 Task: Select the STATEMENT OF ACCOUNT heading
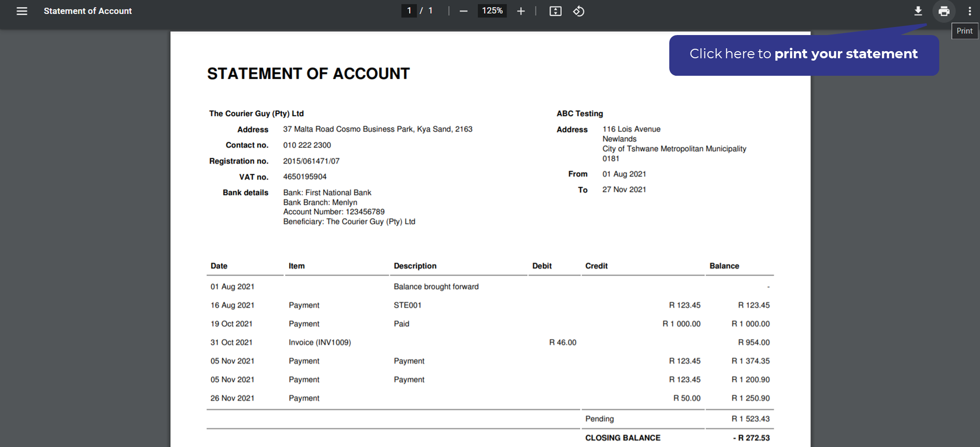click(x=308, y=73)
